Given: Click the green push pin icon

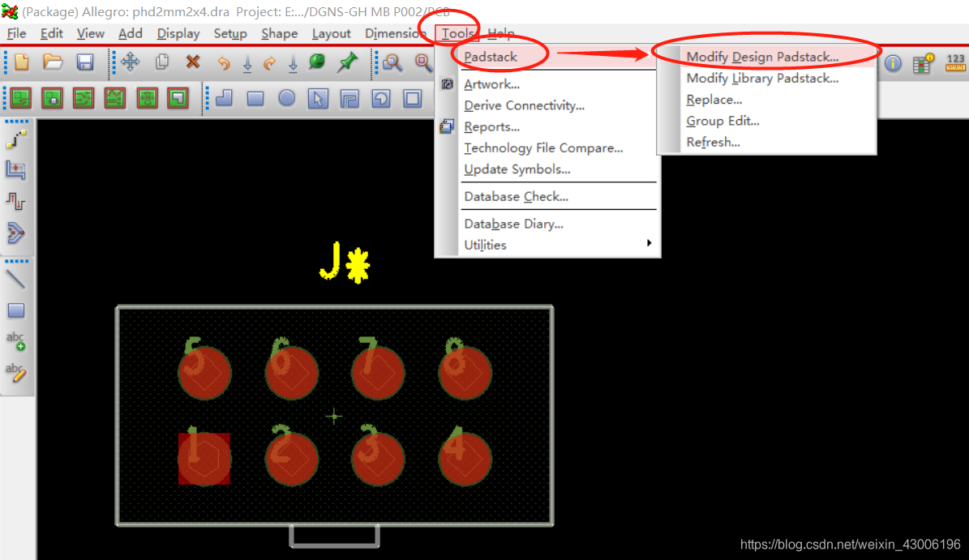Looking at the screenshot, I should point(348,62).
